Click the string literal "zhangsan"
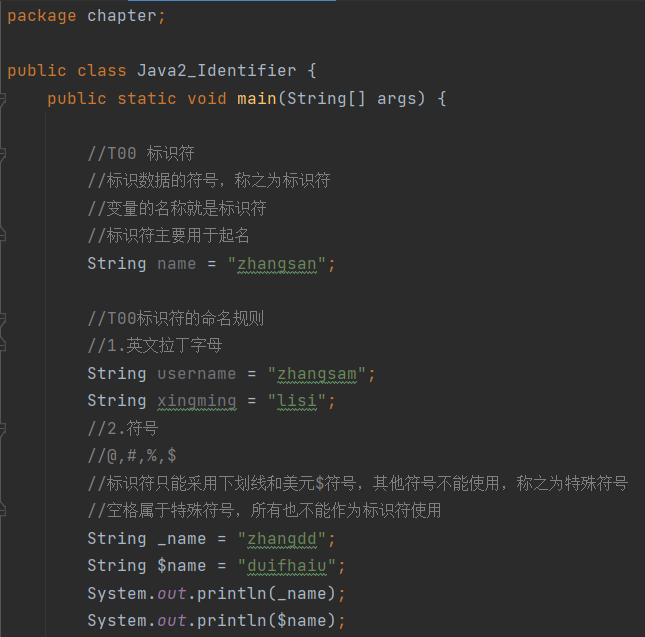 (x=276, y=264)
